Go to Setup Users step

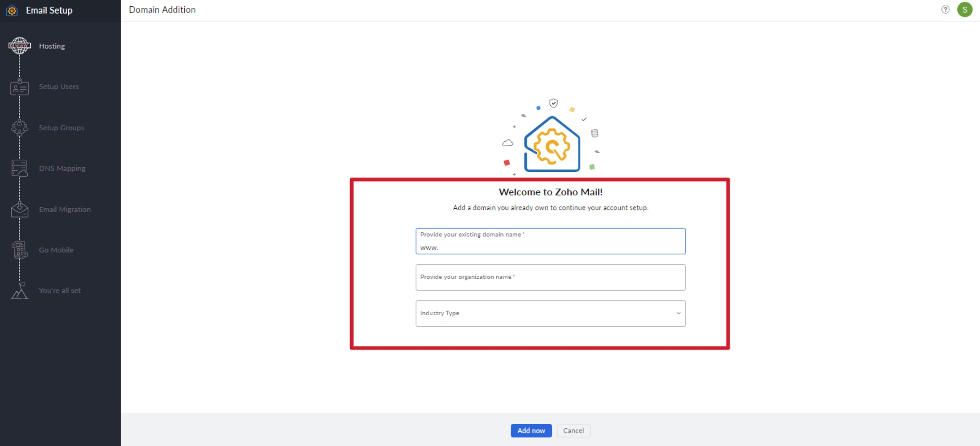point(59,87)
